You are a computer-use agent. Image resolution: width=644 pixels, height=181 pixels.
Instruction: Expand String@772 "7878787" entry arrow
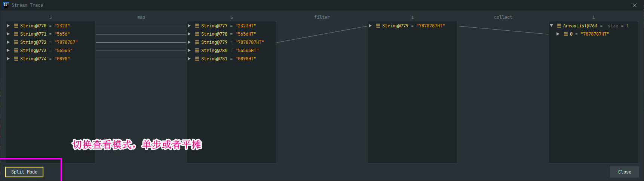click(8, 42)
